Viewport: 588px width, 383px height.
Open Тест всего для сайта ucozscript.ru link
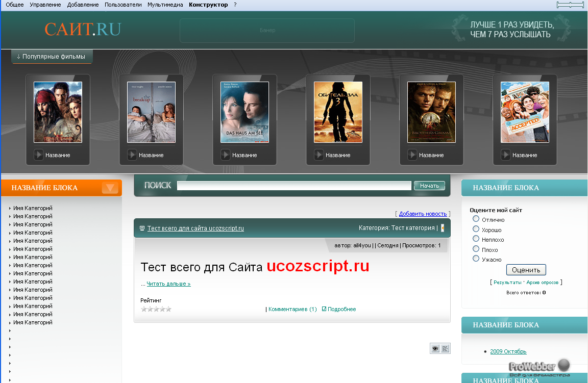(195, 228)
